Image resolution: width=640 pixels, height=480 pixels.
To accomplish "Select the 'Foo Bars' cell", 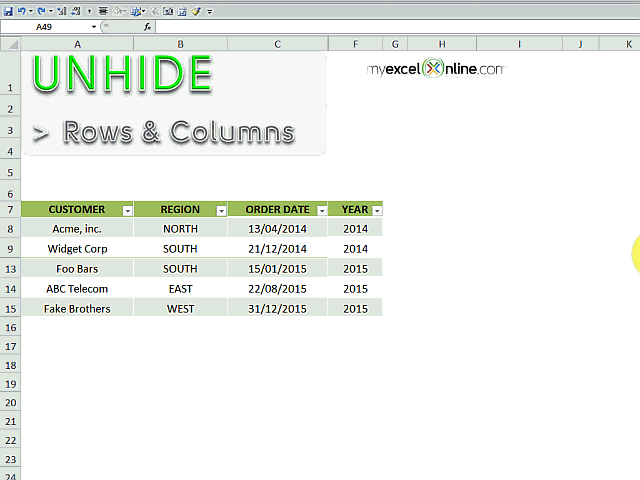I will (77, 269).
